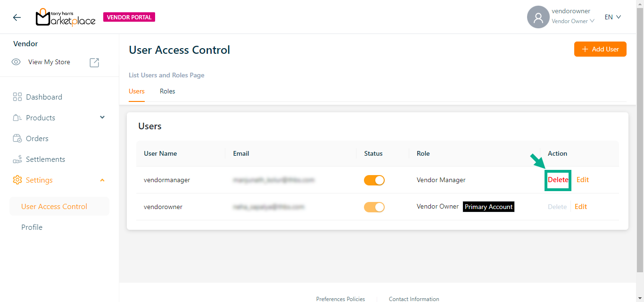Open Dashboard from sidebar
The image size is (644, 302).
pos(44,97)
